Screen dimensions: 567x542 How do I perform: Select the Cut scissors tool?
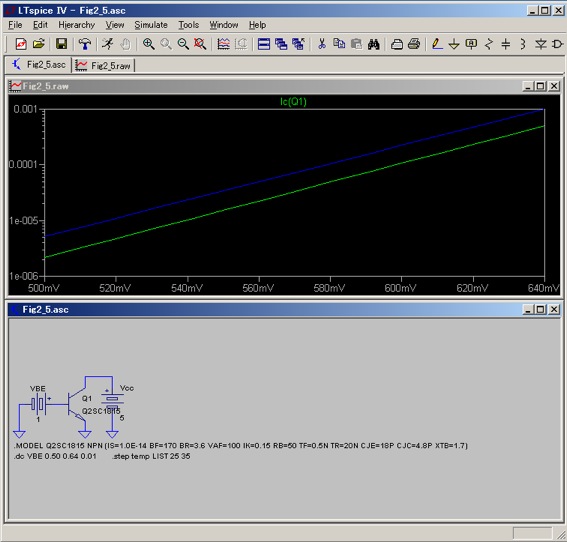click(321, 44)
